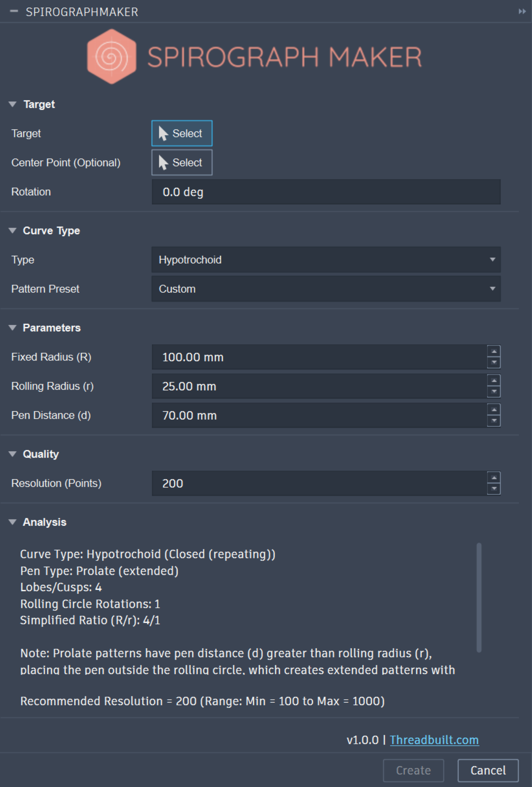This screenshot has width=532, height=787.
Task: Click the Resolution (Points) input field
Action: [319, 483]
